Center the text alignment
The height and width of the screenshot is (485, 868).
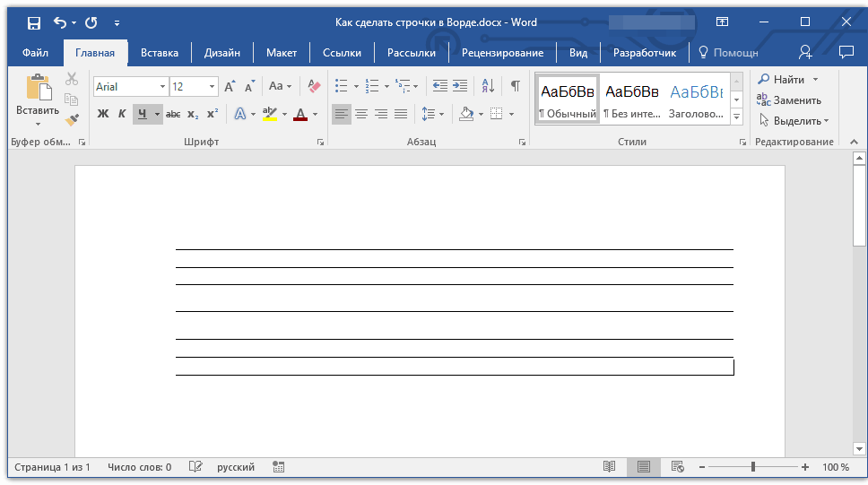click(x=361, y=114)
